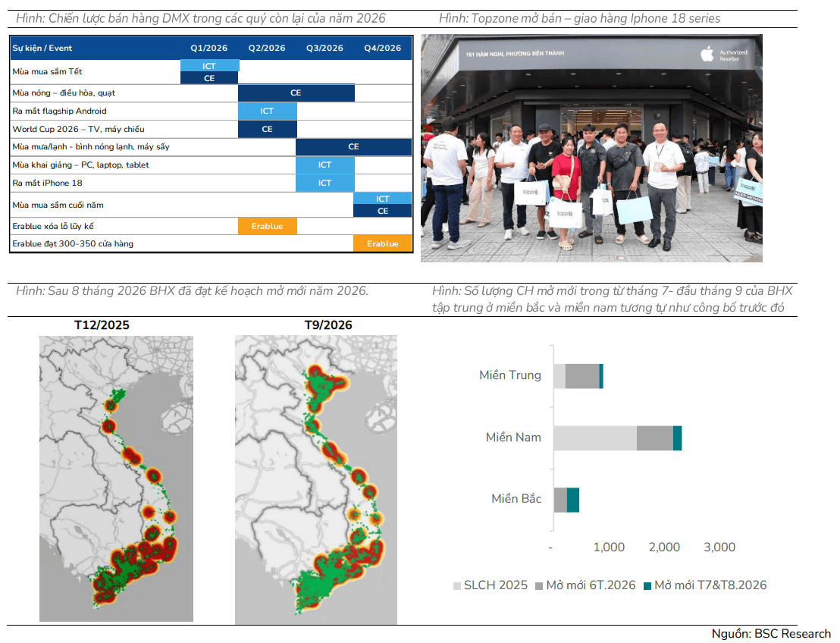This screenshot has height=643, width=840.
Task: Click the ICT bar for back-to-school season
Action: click(x=325, y=165)
